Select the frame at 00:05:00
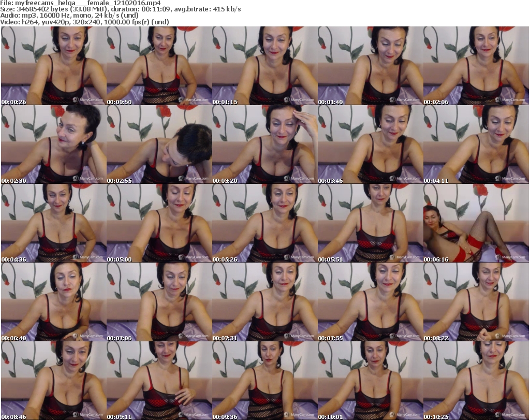530x420 pixels. (159, 223)
